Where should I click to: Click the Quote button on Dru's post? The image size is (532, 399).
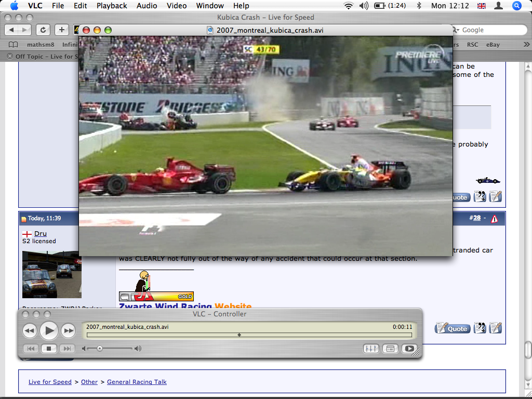click(453, 328)
